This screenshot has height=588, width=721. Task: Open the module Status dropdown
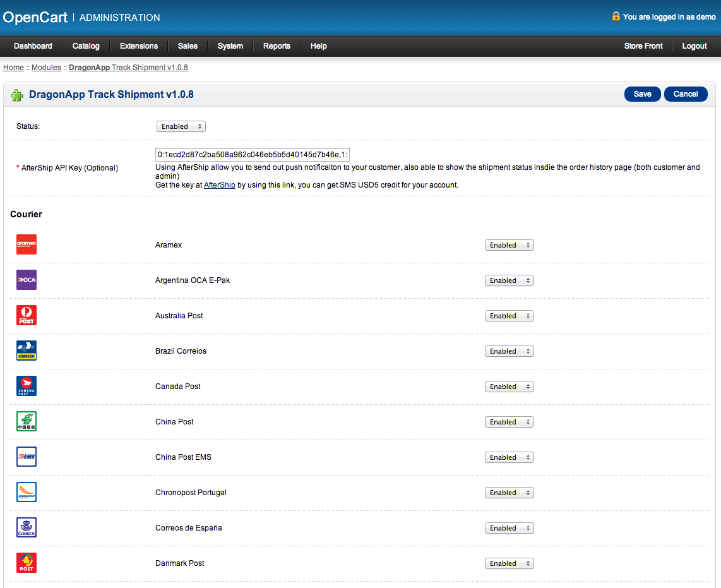[181, 126]
